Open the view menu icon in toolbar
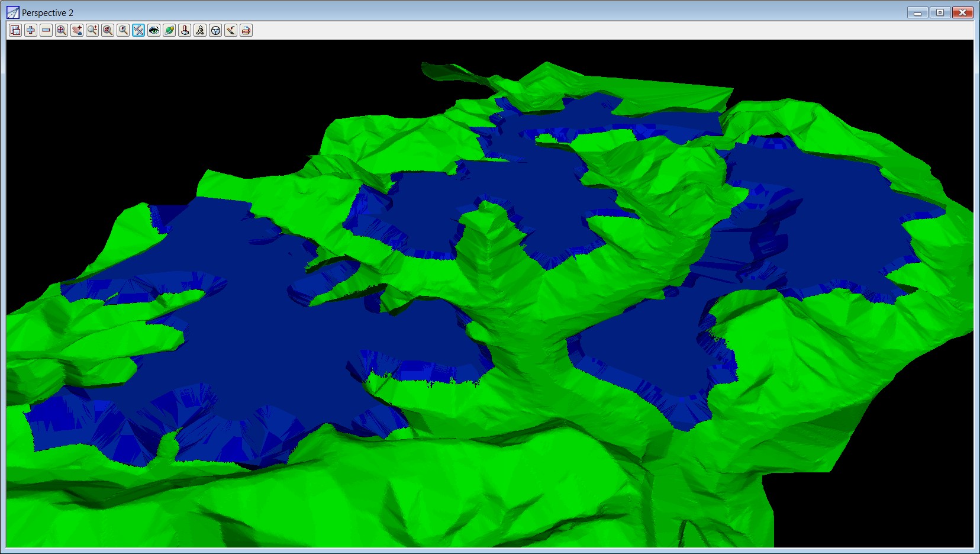980x554 pixels. (x=15, y=30)
